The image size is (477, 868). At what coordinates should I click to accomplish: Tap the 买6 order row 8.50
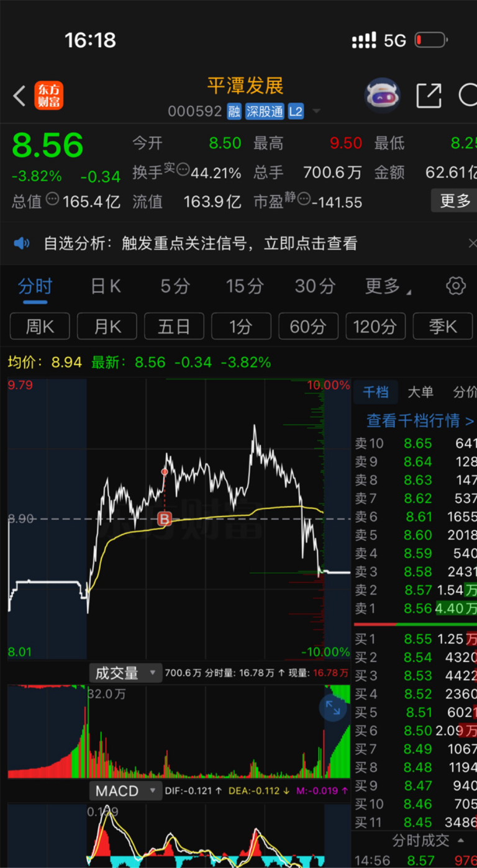point(416,731)
